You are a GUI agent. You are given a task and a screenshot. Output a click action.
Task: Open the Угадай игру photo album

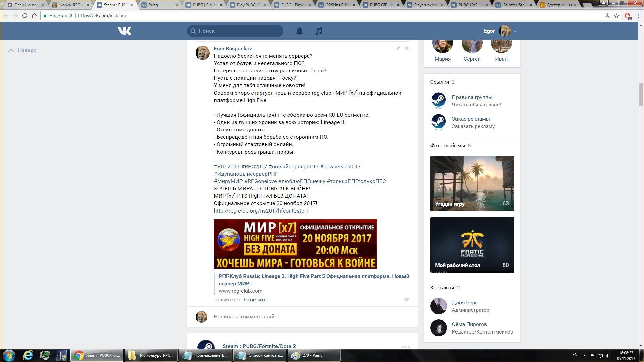[x=472, y=183]
